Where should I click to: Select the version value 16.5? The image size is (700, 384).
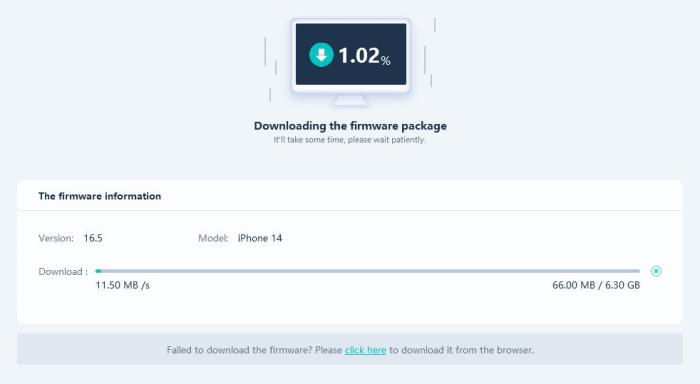click(x=93, y=238)
